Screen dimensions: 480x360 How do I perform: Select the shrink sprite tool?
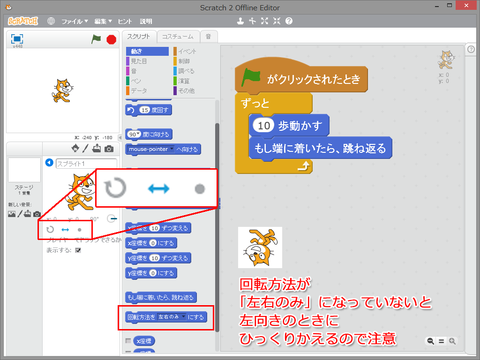click(277, 21)
